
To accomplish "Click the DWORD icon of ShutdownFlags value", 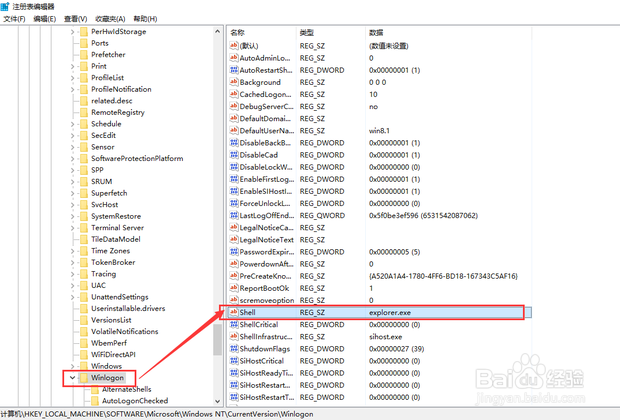I will click(234, 349).
